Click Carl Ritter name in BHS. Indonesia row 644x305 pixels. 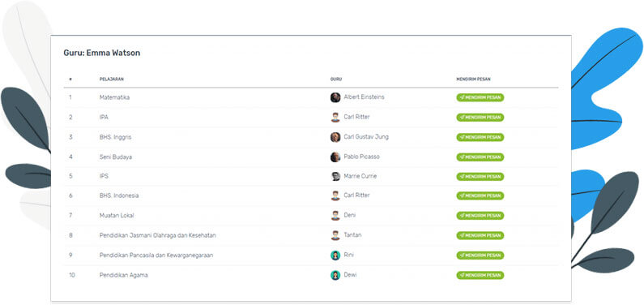tap(357, 195)
